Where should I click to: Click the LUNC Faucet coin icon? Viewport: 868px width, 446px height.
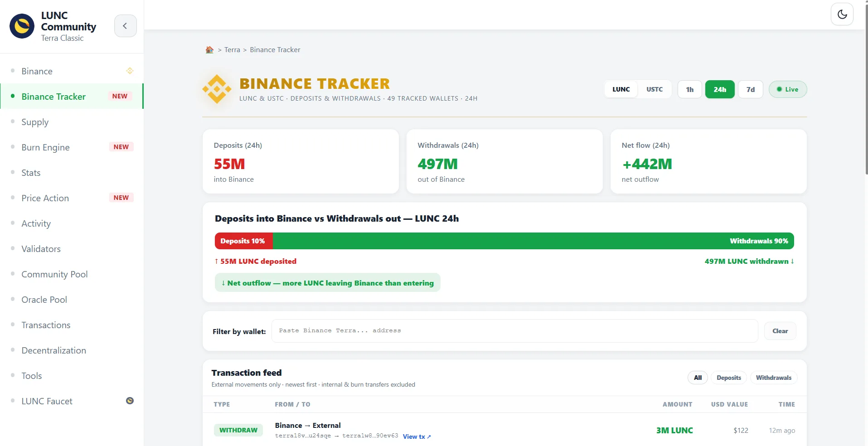[130, 401]
